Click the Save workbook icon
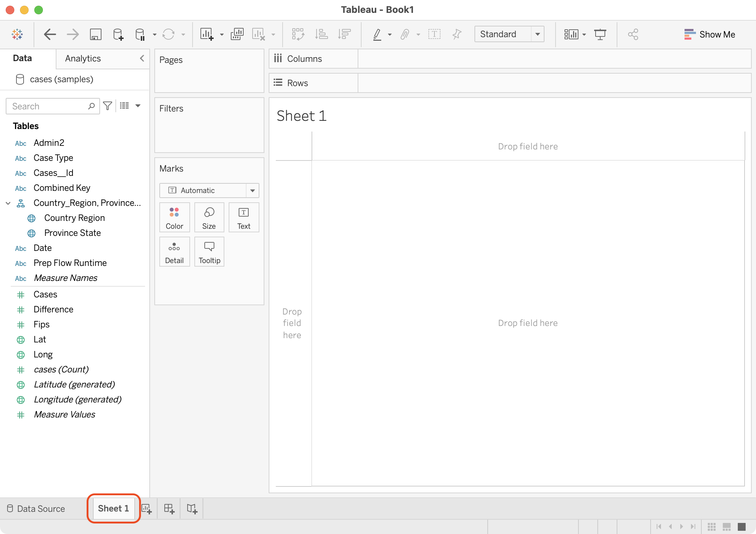The width and height of the screenshot is (756, 534). (x=95, y=35)
